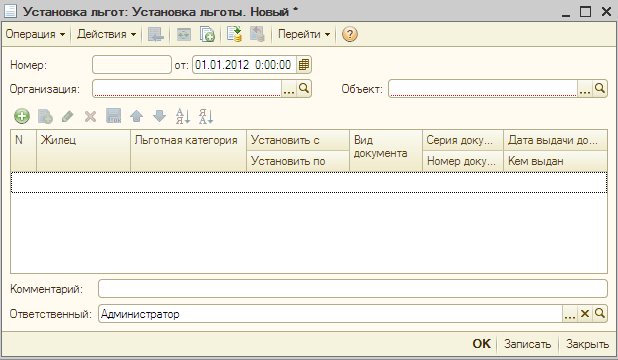Click the date field 01.01.2012 0:00:00
The image size is (618, 360).
pyautogui.click(x=244, y=65)
